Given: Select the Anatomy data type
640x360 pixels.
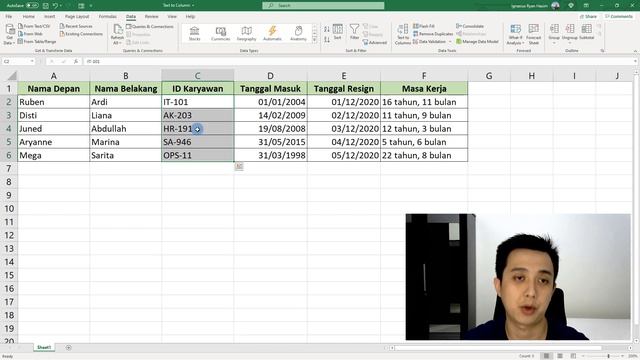Looking at the screenshot, I should pyautogui.click(x=298, y=33).
